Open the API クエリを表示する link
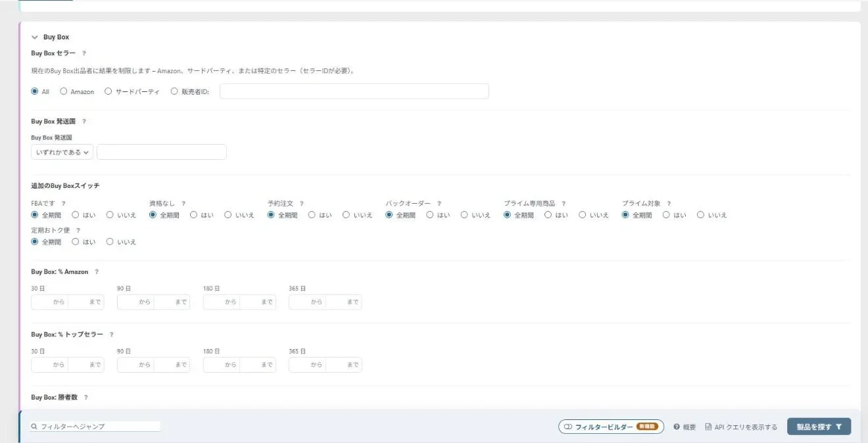The width and height of the screenshot is (868, 443). pos(741,427)
